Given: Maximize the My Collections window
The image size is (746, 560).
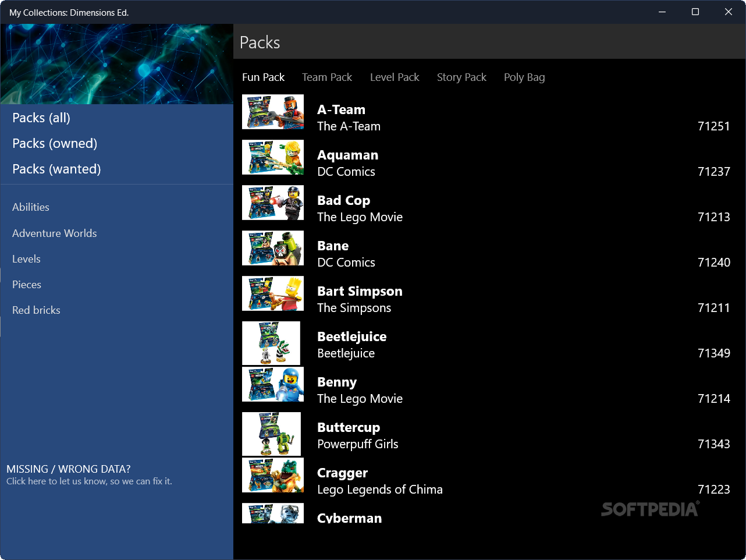Looking at the screenshot, I should click(695, 12).
